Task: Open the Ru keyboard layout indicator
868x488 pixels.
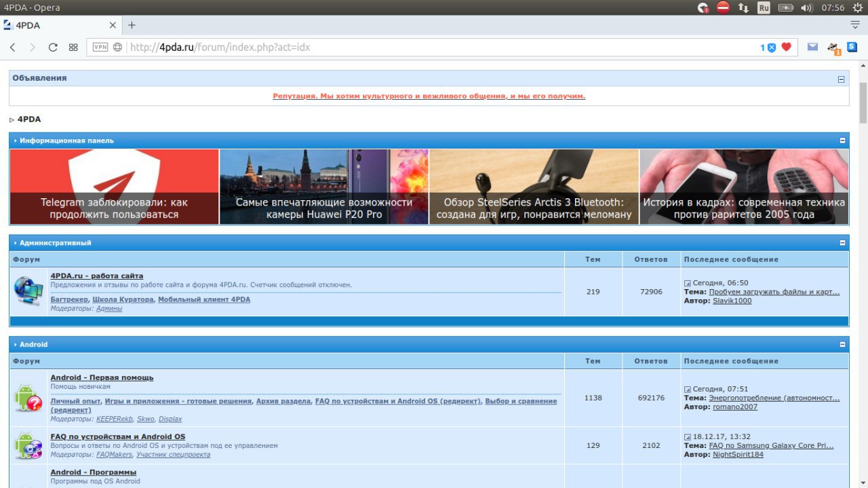Action: (764, 8)
